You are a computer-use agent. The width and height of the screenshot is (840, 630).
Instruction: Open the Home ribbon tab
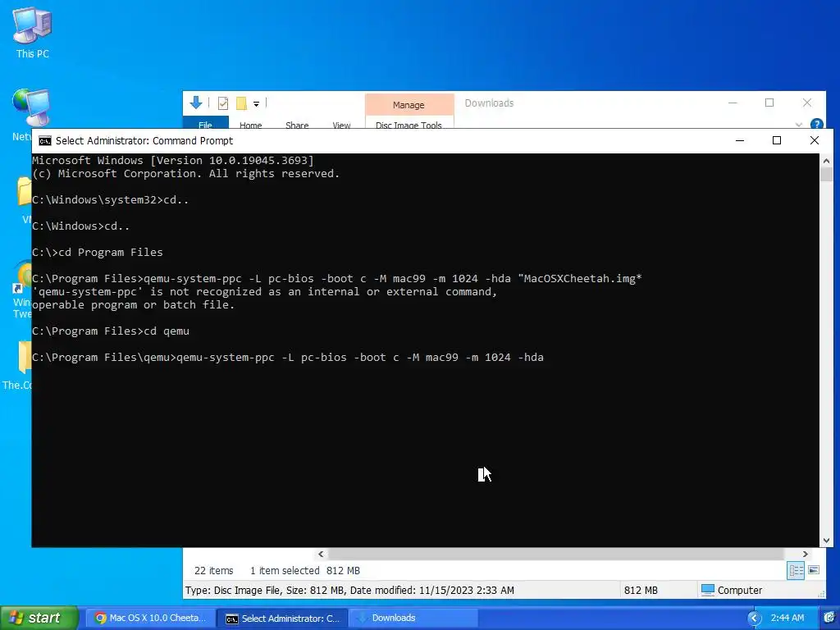click(x=251, y=125)
